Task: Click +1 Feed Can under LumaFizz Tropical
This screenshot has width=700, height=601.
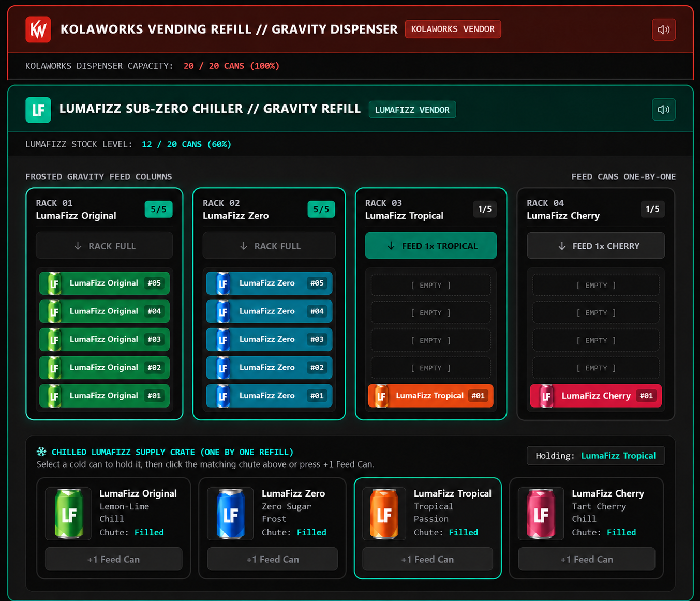Action: tap(427, 559)
